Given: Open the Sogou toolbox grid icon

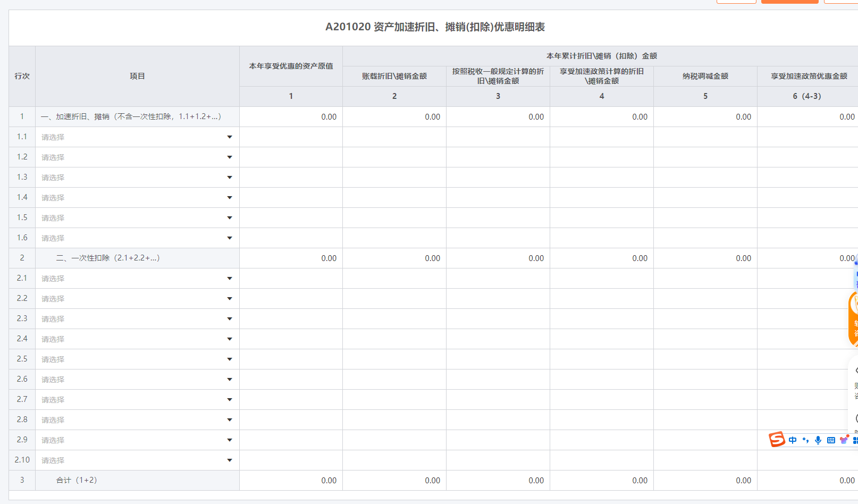Looking at the screenshot, I should click(x=855, y=440).
